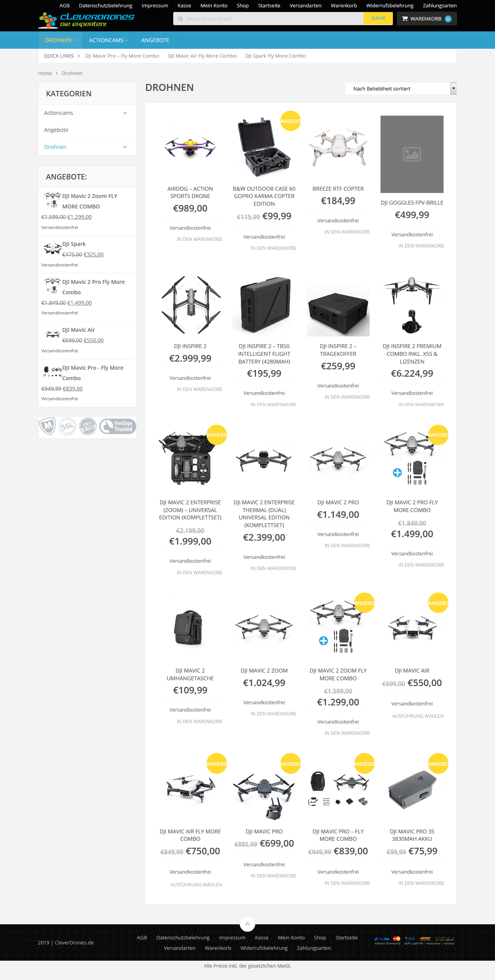Click the shopping cart icon in Warenkorb button
This screenshot has height=980, width=495.
click(x=405, y=19)
